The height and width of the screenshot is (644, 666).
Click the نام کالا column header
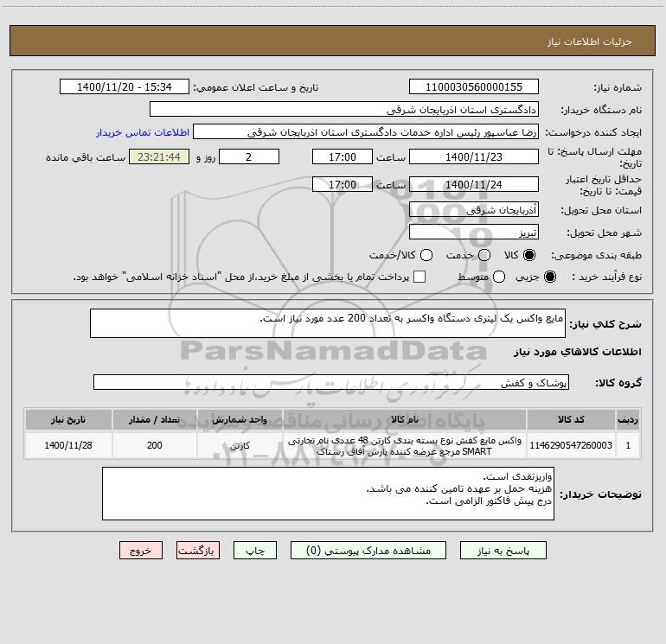point(405,419)
